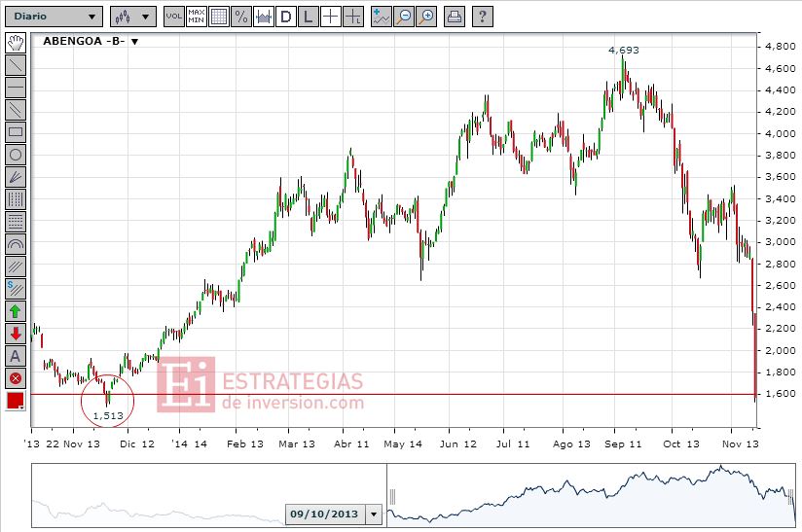Open the 09/10/2013 date dropdown arrow
This screenshot has height=532, width=802.
[x=374, y=514]
